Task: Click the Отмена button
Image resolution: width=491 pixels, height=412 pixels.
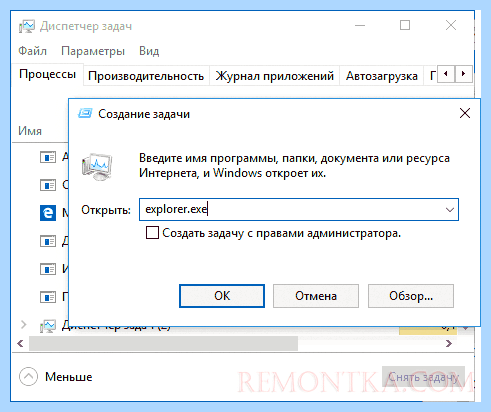Action: 316,296
